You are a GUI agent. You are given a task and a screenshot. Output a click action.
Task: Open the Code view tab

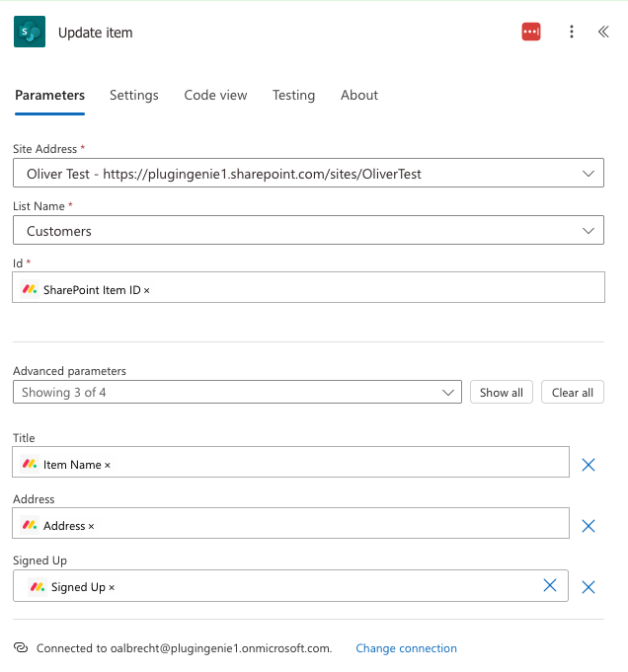point(215,95)
